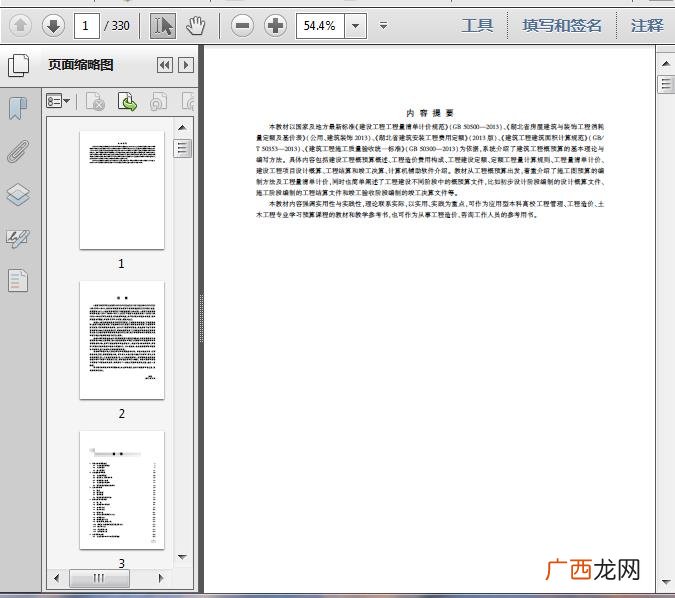Select page 2 thumbnail
Screen dimensions: 675x598
click(x=122, y=340)
